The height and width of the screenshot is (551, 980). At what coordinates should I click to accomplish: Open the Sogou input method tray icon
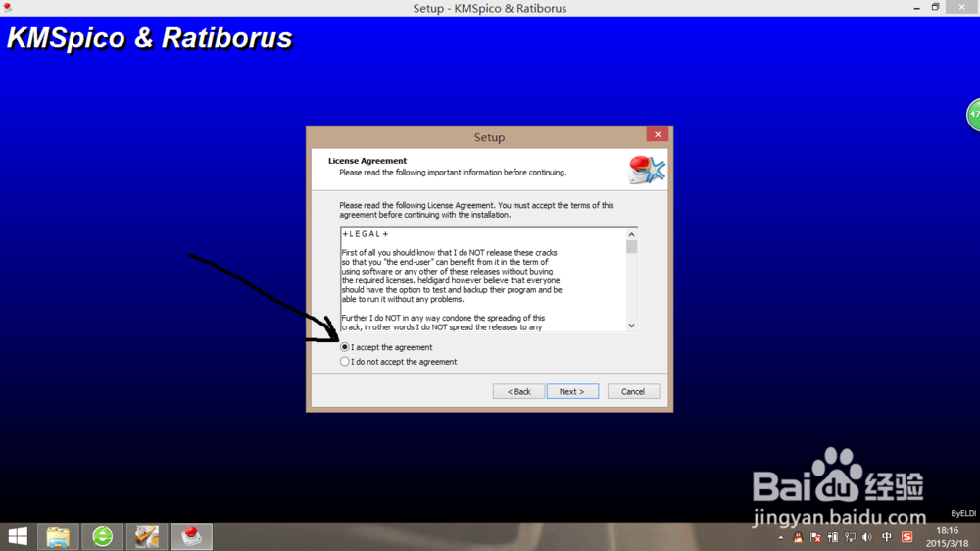[x=906, y=537]
